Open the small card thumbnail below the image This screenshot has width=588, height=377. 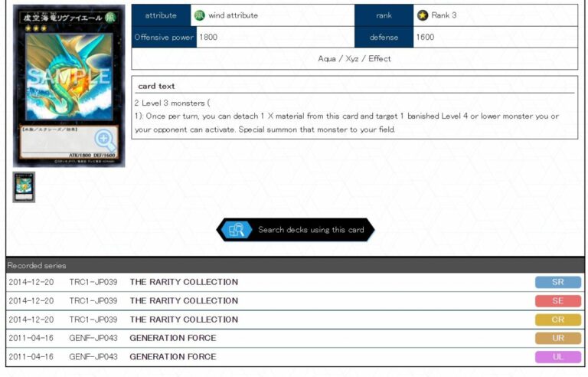24,187
